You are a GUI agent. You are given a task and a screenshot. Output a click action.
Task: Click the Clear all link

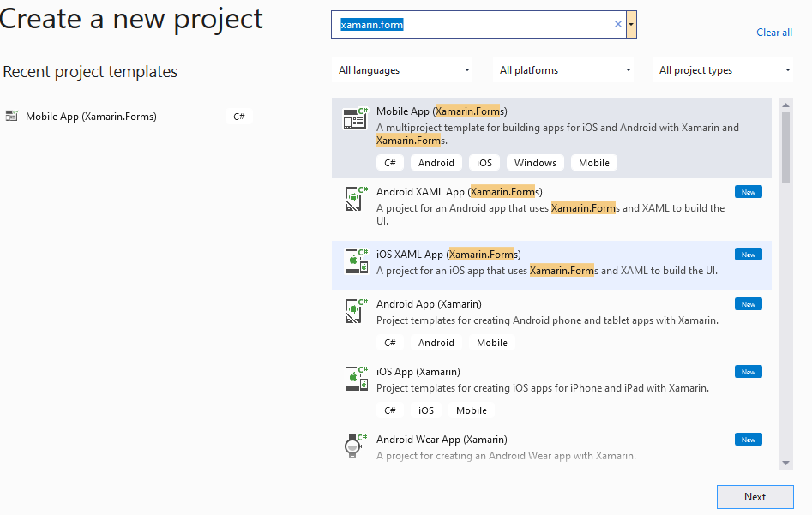(774, 33)
